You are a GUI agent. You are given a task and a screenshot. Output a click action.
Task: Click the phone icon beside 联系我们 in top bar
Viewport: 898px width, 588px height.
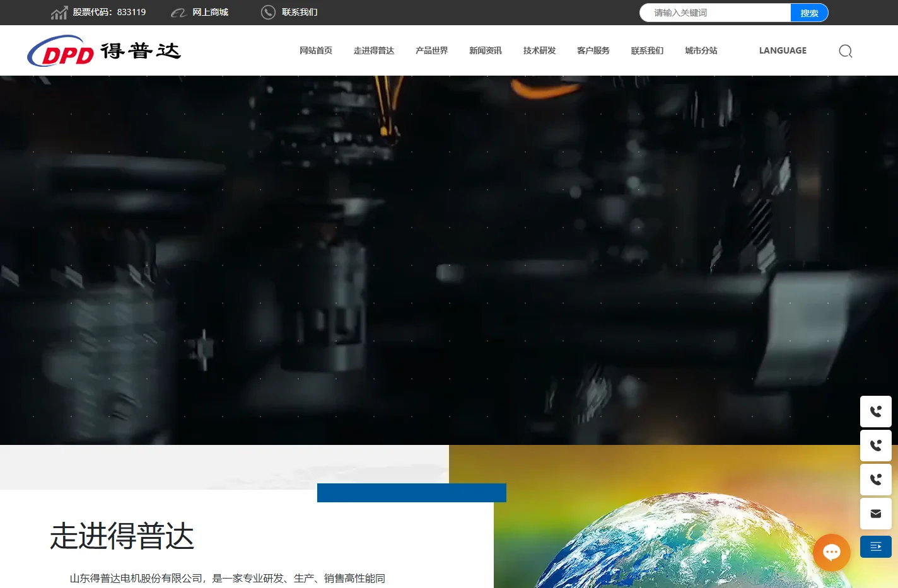pyautogui.click(x=268, y=12)
